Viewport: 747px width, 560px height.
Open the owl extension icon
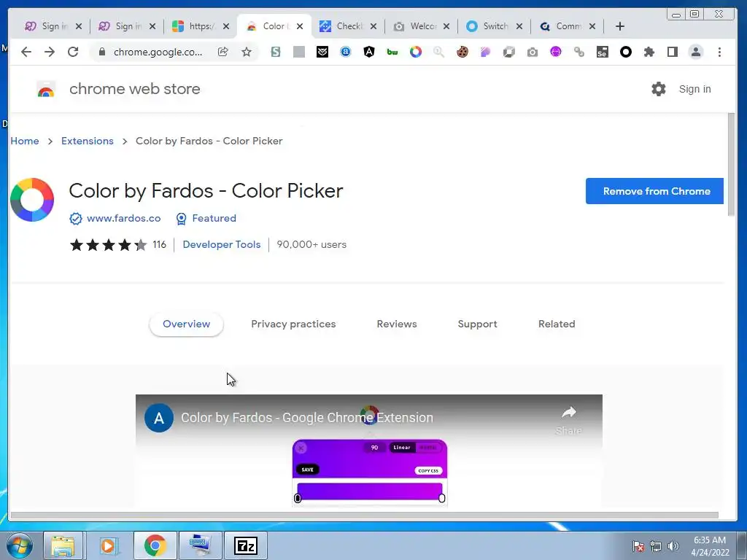[322, 52]
